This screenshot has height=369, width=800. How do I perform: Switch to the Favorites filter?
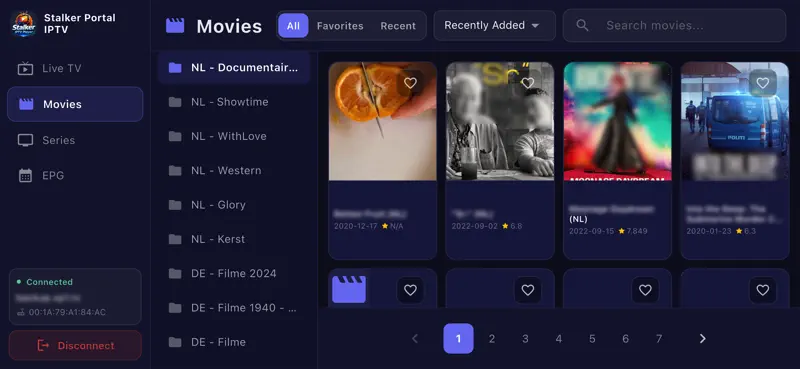pos(340,26)
